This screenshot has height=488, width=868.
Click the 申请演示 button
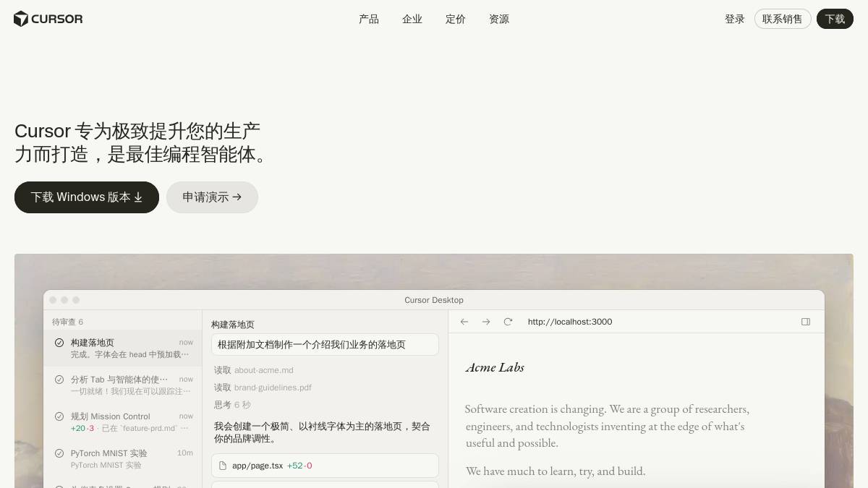click(212, 197)
